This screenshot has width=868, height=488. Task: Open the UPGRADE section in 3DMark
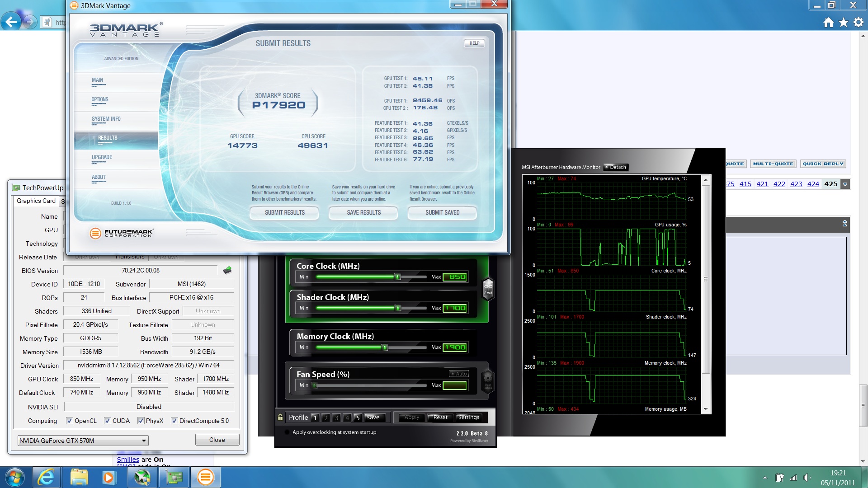click(x=102, y=157)
